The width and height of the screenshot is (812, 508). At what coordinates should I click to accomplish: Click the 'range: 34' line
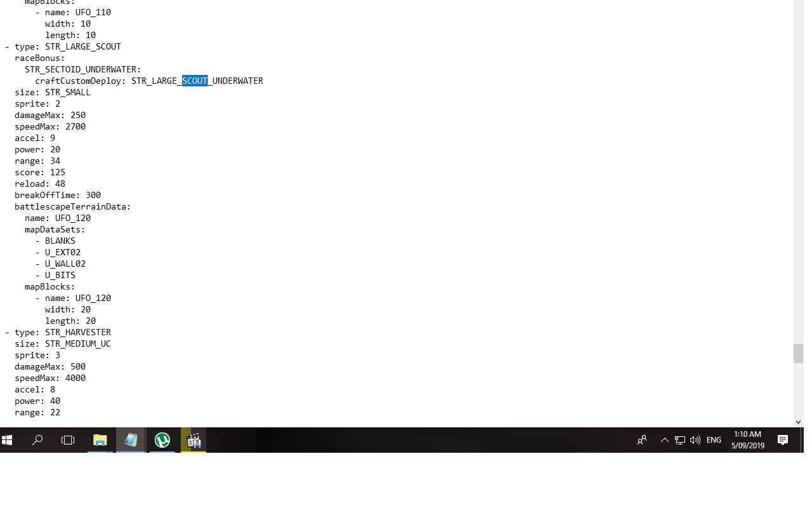click(x=37, y=161)
